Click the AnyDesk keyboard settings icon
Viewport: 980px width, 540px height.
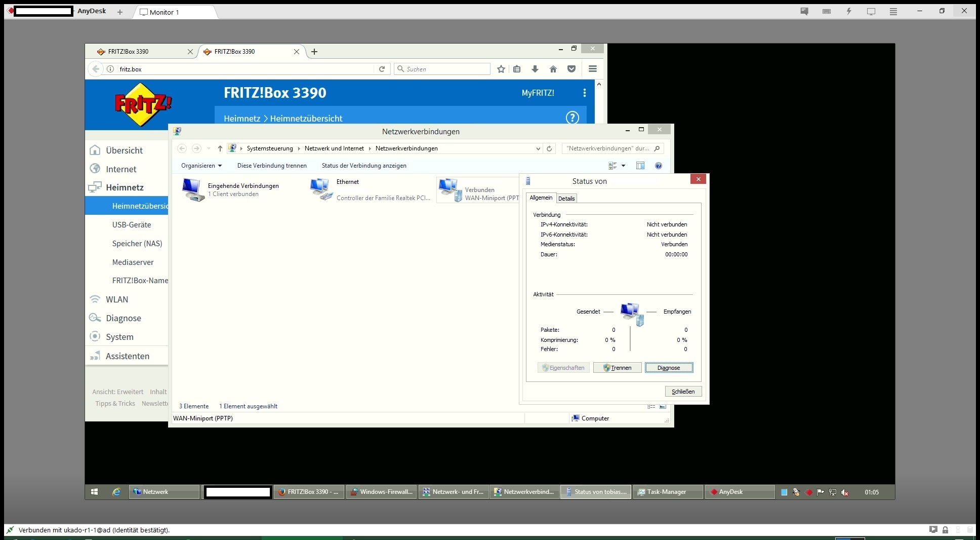827,11
